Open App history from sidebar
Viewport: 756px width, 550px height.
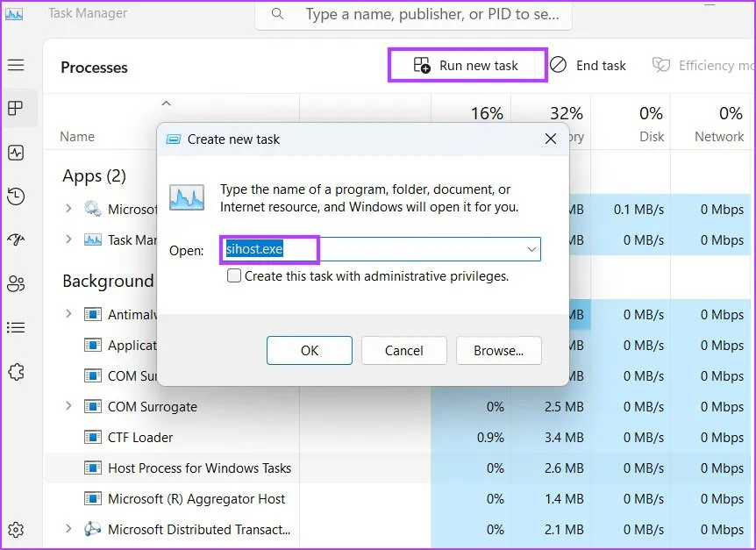[15, 196]
